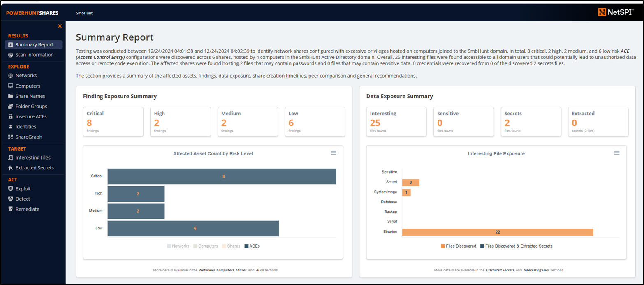Select Remediate in the ACT section
Screen dimensions: 644x285
pos(27,209)
